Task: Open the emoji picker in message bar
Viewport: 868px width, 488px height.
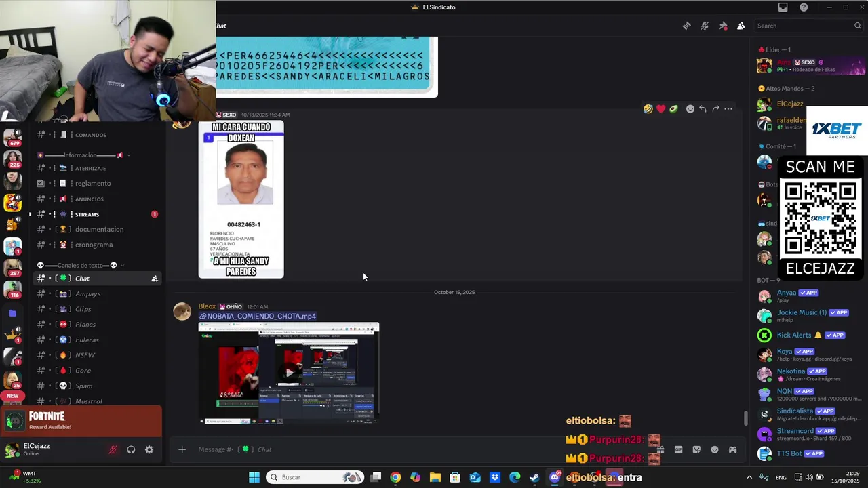Action: coord(714,449)
